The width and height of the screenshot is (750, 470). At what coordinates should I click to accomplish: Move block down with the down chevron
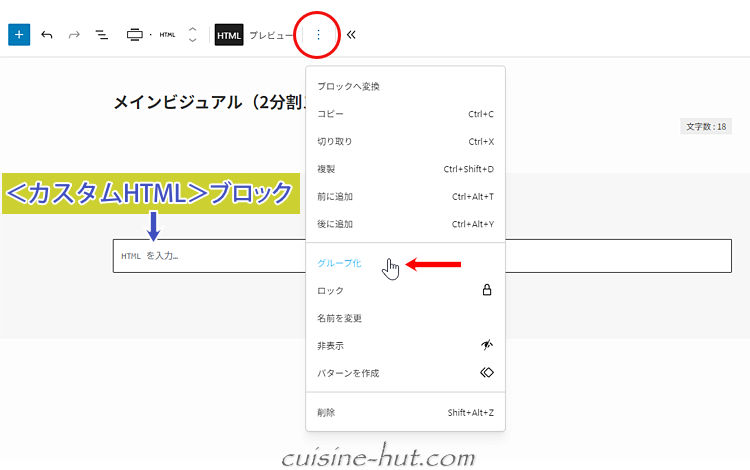pyautogui.click(x=192, y=41)
